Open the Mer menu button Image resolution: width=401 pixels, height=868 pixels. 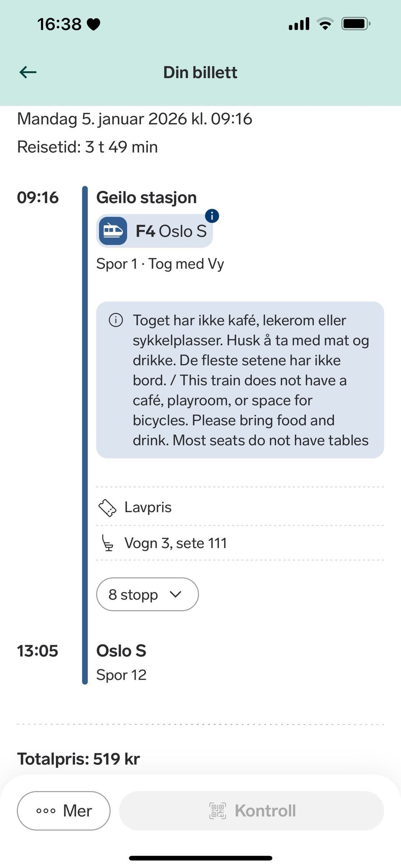[63, 811]
